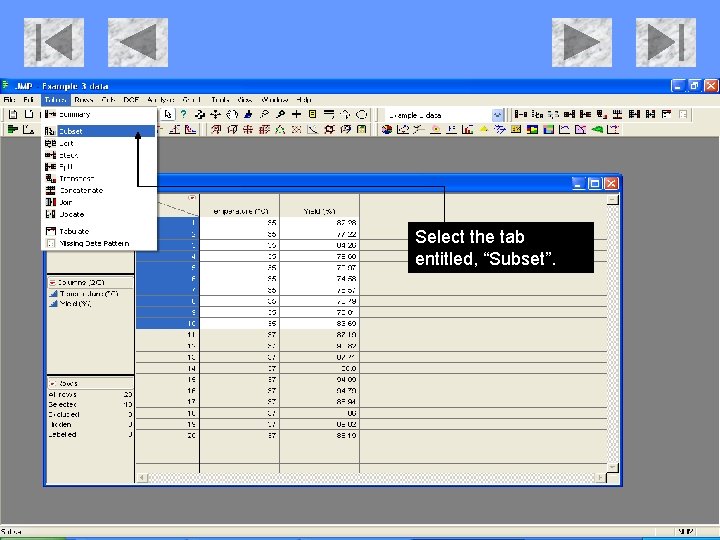The width and height of the screenshot is (720, 540).
Task: Click the Join icon in tables toolbar
Action: coord(634,114)
